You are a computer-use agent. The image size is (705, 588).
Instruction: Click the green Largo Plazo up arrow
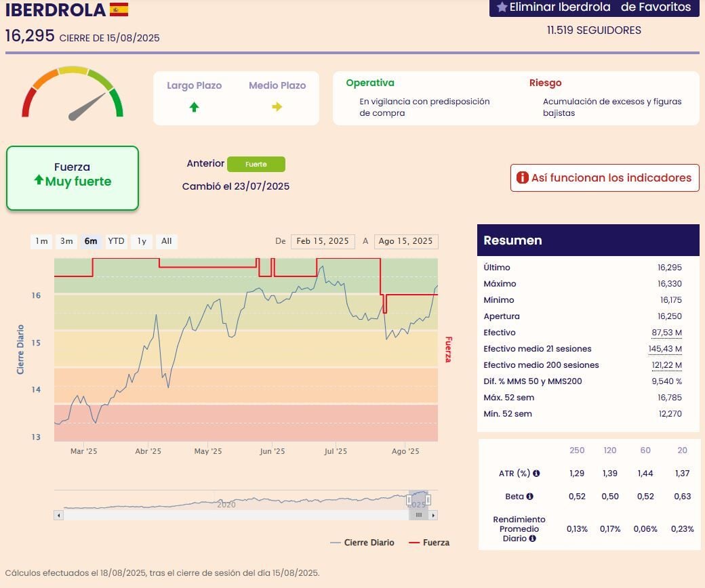[x=194, y=107]
